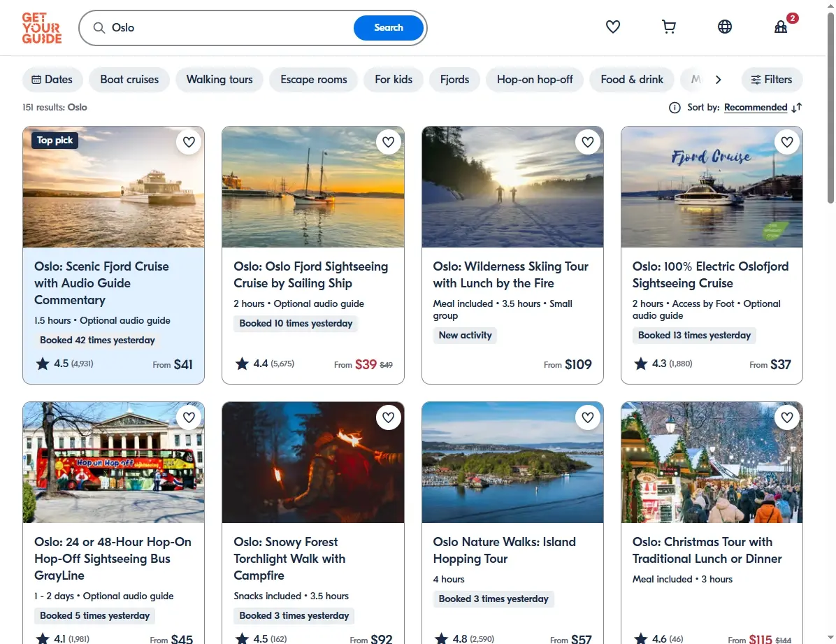Viewport: 836px width, 644px height.
Task: Click the torchlight campfire photo
Action: [313, 462]
